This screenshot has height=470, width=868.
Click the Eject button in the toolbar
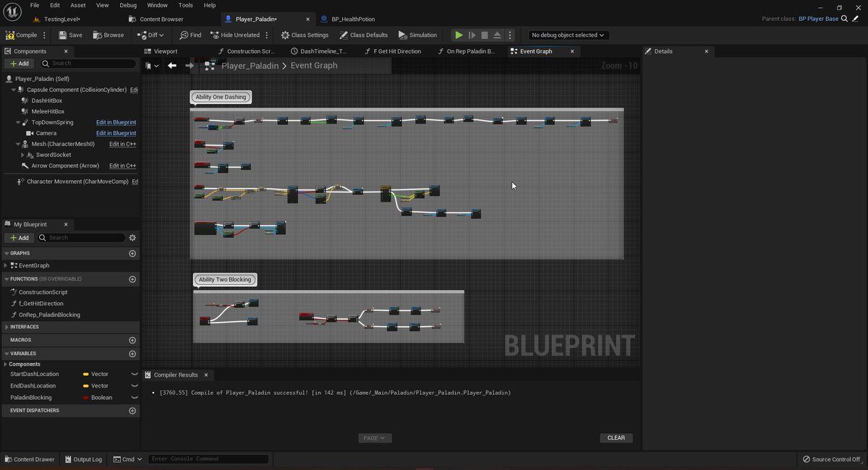click(498, 35)
